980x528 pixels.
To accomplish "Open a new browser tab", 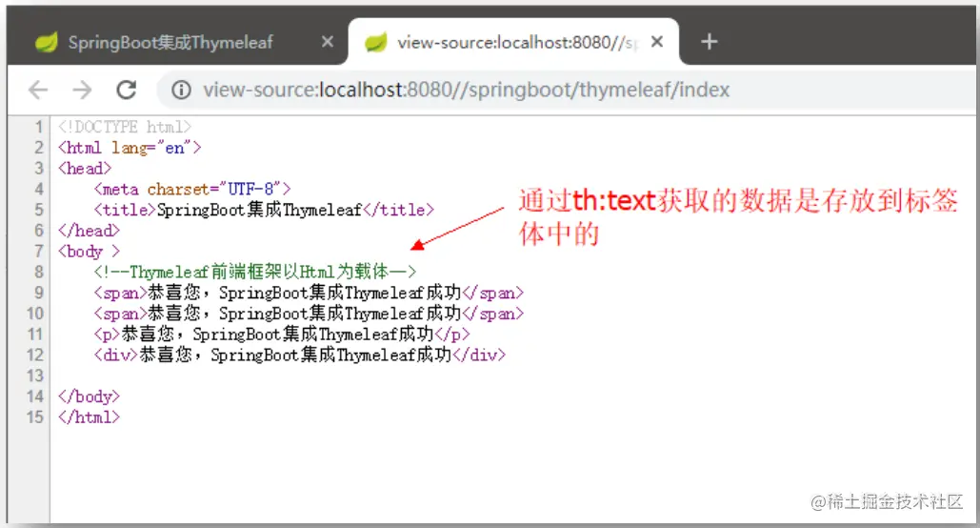I will [709, 42].
